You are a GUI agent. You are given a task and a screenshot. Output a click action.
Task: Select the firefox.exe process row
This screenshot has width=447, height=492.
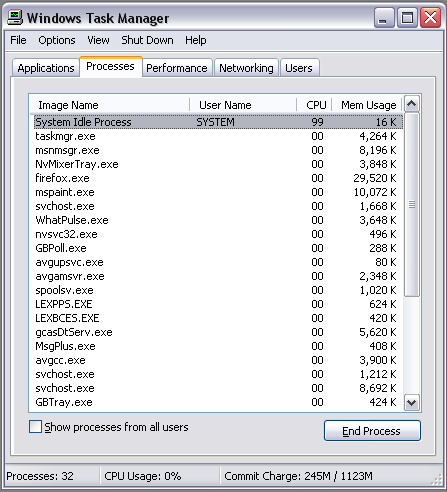[x=218, y=178]
